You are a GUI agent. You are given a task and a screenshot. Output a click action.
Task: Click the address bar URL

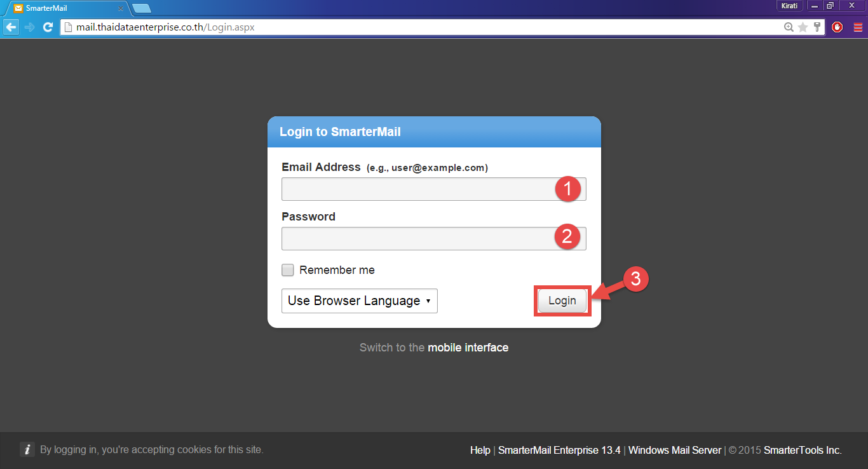coord(165,27)
